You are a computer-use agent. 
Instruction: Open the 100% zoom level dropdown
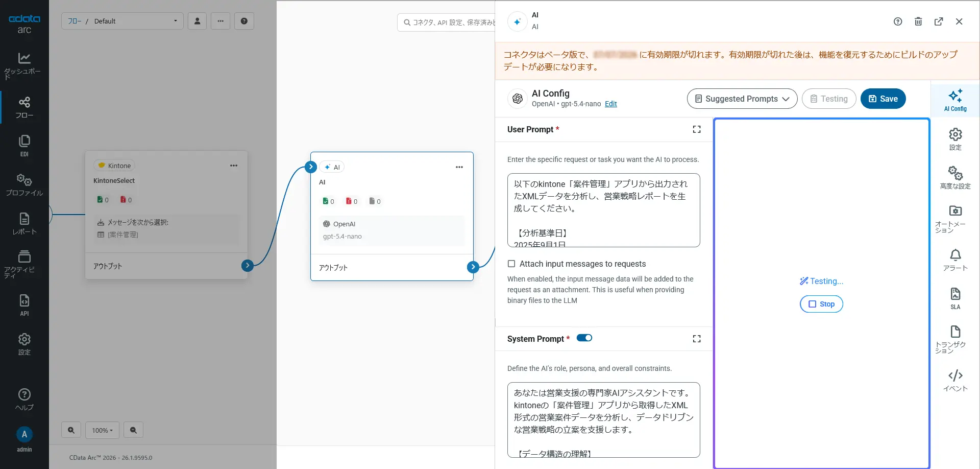coord(102,430)
